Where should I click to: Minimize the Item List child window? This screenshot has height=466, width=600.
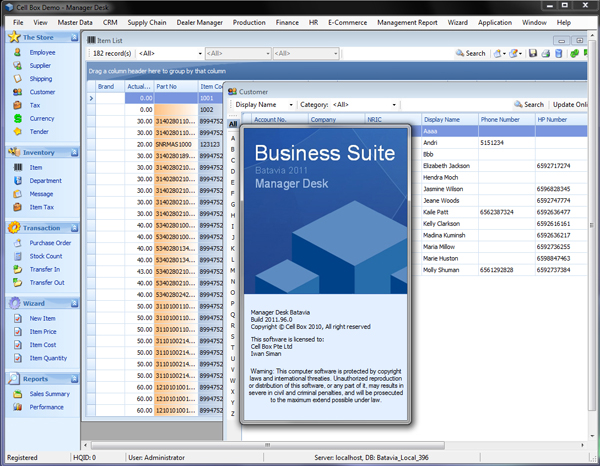tap(561, 41)
